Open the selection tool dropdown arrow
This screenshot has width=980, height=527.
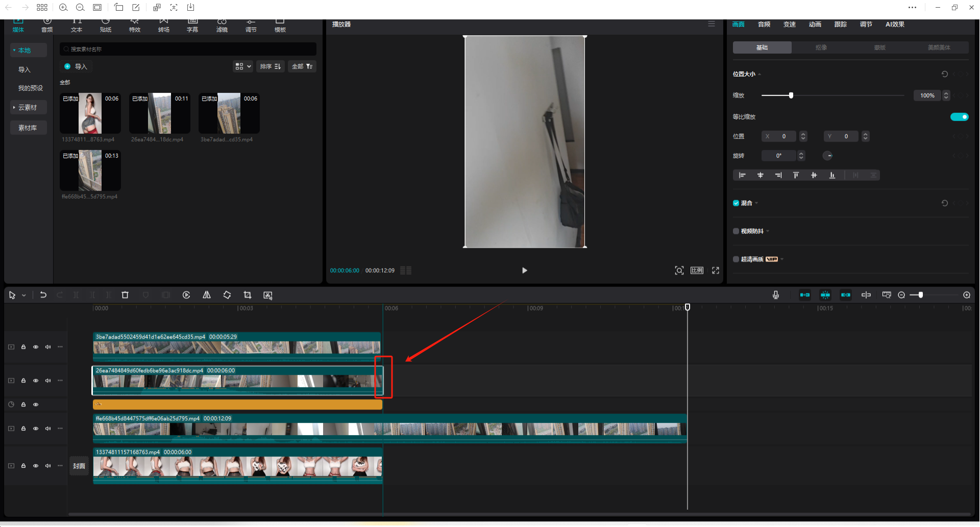pos(24,296)
